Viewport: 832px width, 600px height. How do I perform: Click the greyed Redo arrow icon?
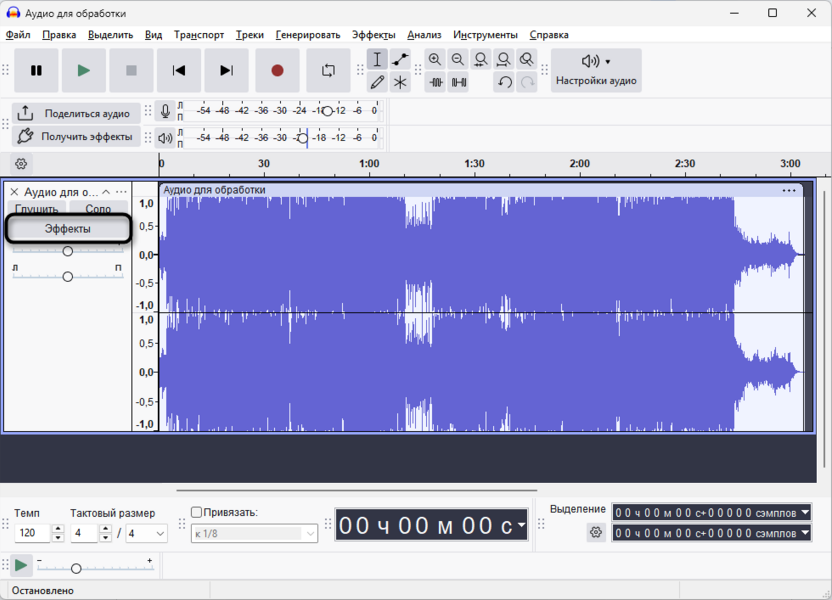(x=527, y=82)
